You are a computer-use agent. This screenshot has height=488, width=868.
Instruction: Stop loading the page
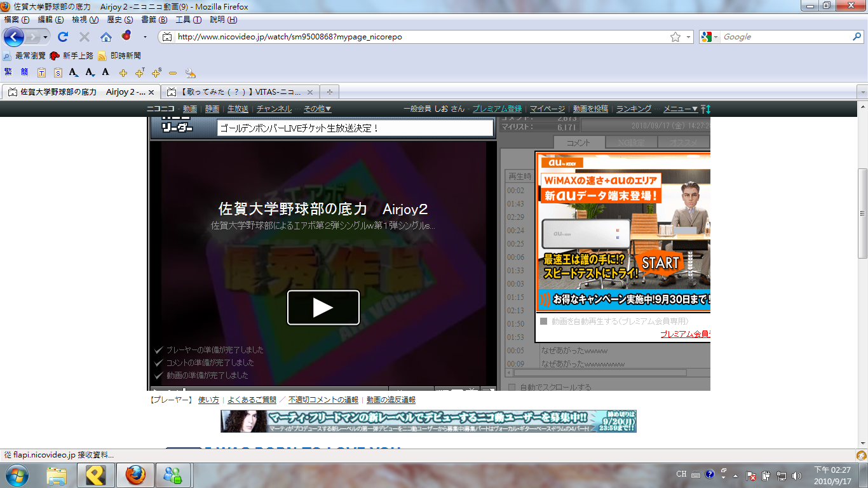(x=84, y=37)
